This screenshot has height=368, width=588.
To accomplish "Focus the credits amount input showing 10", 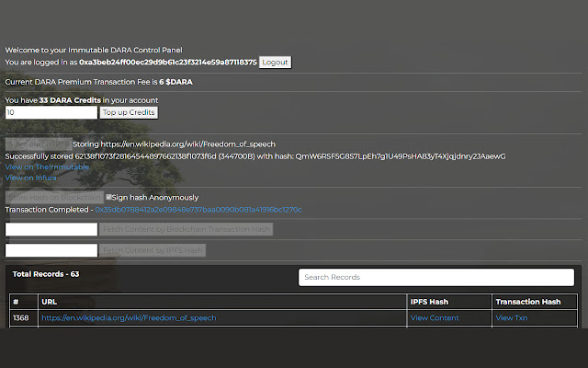I will [51, 112].
